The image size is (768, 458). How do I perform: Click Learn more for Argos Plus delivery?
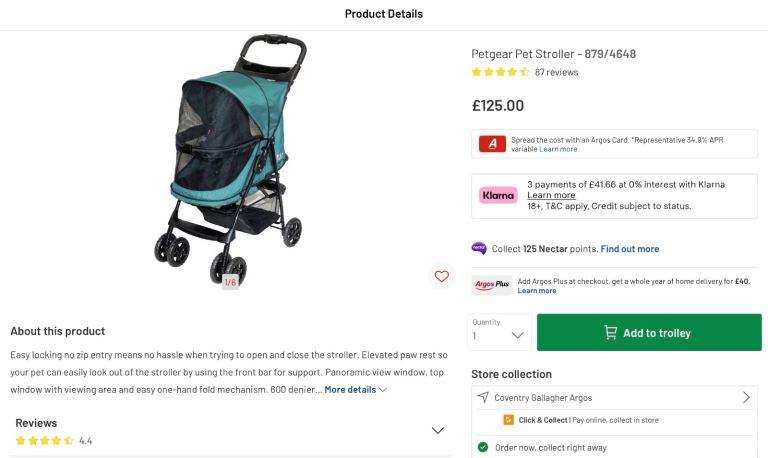tap(537, 291)
